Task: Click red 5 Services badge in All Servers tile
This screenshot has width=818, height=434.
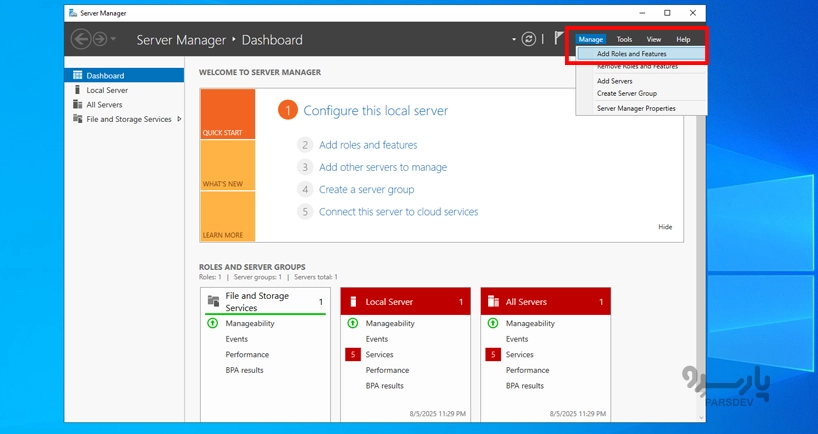Action: [493, 355]
